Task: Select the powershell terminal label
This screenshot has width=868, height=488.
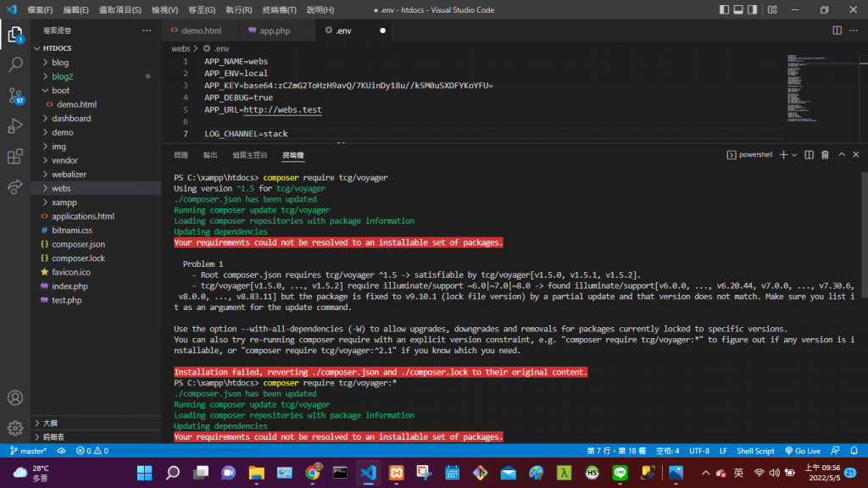Action: 749,155
